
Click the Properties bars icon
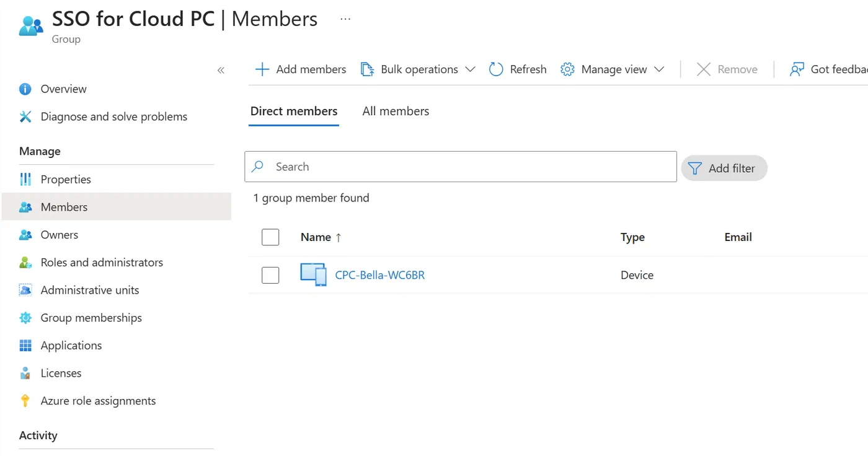pyautogui.click(x=25, y=179)
